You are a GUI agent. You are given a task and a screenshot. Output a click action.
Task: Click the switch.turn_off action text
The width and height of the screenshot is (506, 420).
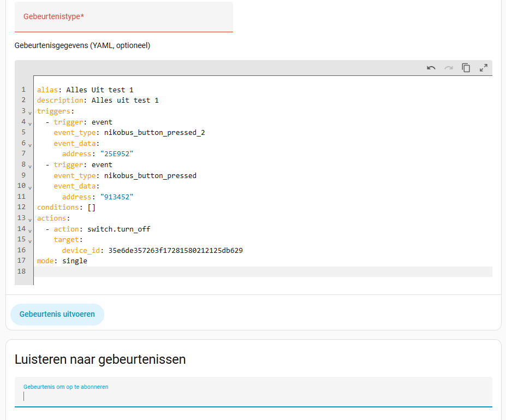pyautogui.click(x=118, y=229)
